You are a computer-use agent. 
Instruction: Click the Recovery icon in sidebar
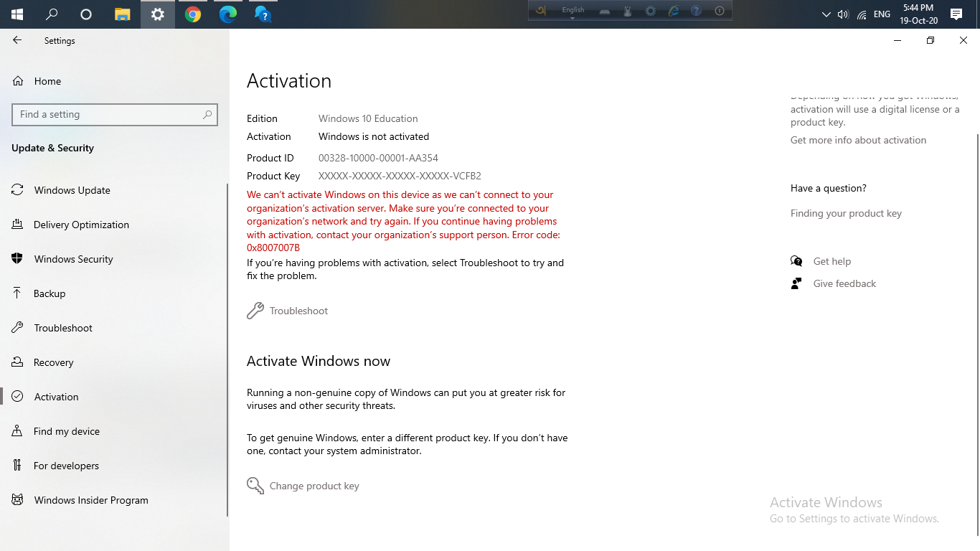point(18,362)
